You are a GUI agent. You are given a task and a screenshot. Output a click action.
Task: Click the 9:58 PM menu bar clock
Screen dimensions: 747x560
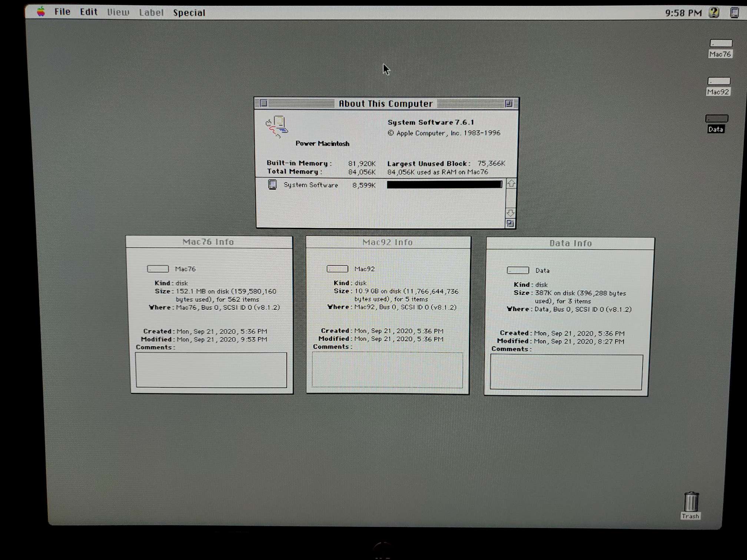[x=683, y=13]
